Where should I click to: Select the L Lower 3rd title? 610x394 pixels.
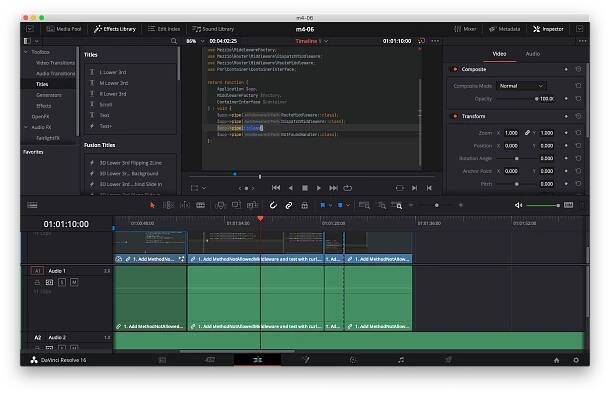tap(113, 72)
